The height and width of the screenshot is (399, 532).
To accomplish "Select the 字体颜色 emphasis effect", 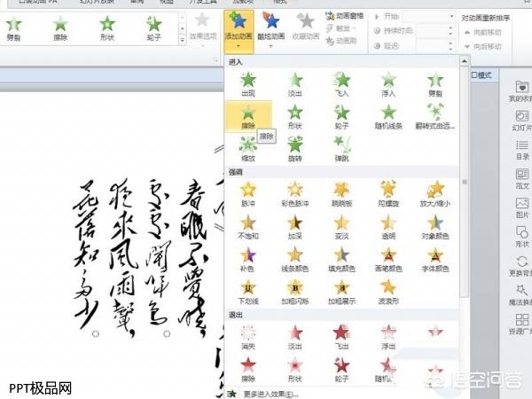I will [435, 260].
